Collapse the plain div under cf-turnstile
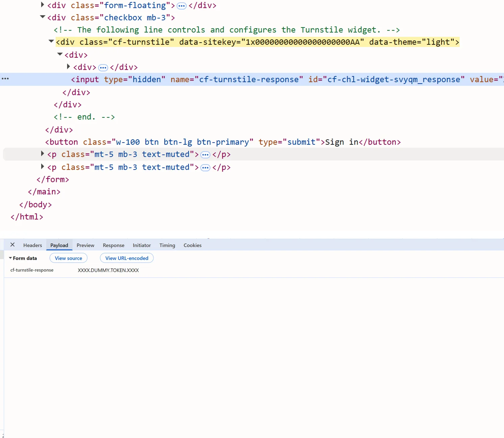This screenshot has width=504, height=438. [60, 54]
